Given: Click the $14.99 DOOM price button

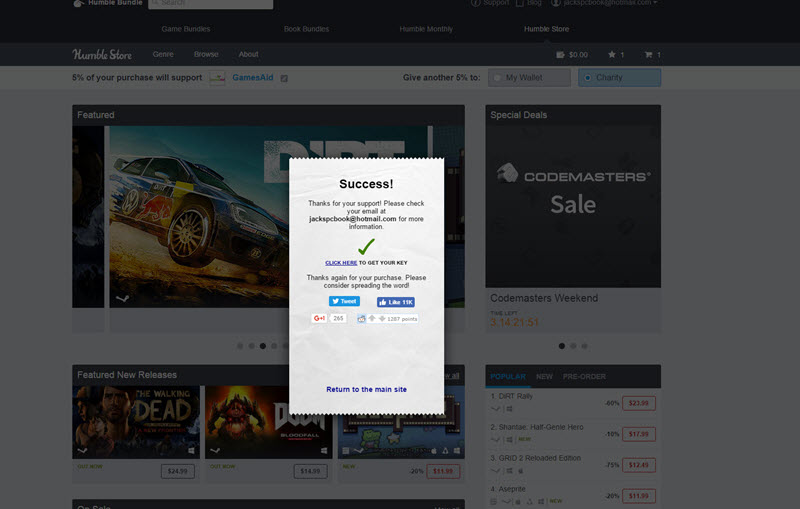Looking at the screenshot, I should (x=310, y=471).
